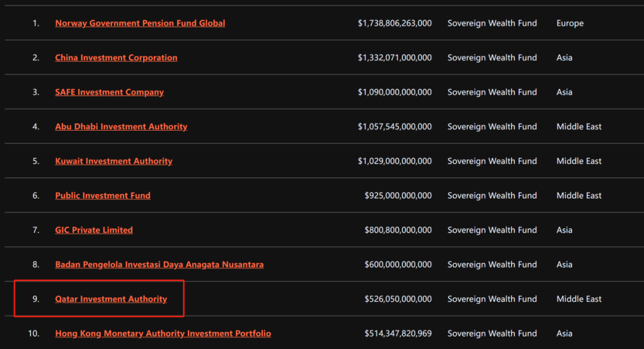644x349 pixels.
Task: Click Middle East region in Kuwait row
Action: point(579,161)
